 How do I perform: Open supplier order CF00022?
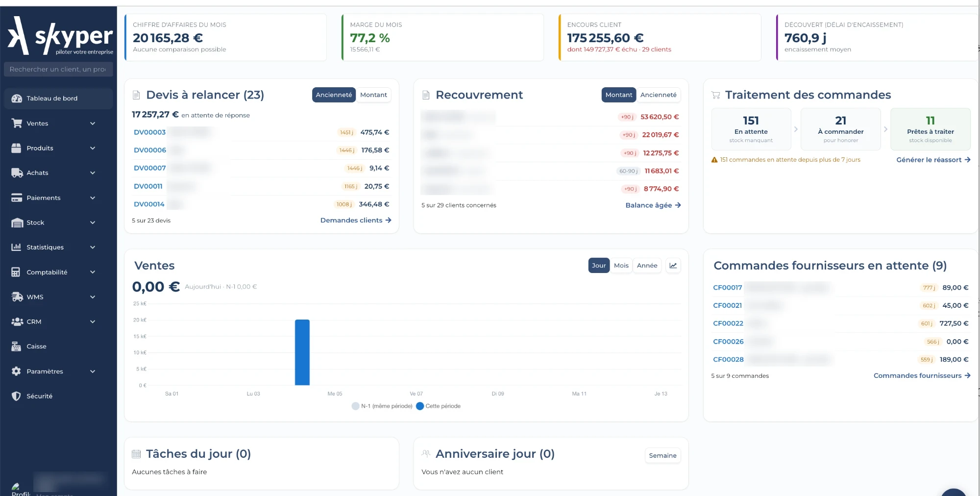[x=728, y=323]
